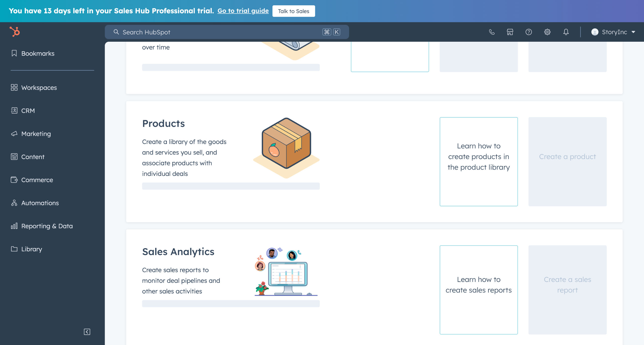The width and height of the screenshot is (644, 345).
Task: Click the Talk to Sales button
Action: (x=294, y=11)
